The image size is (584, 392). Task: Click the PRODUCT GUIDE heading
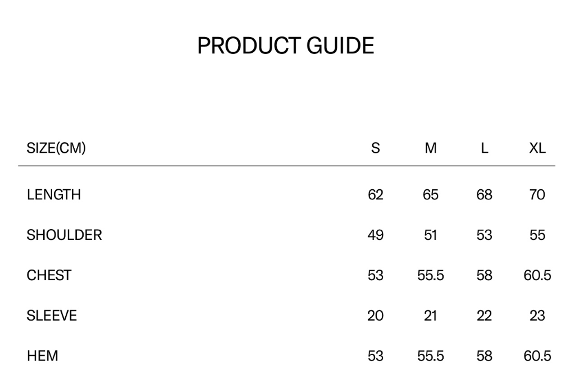[286, 45]
